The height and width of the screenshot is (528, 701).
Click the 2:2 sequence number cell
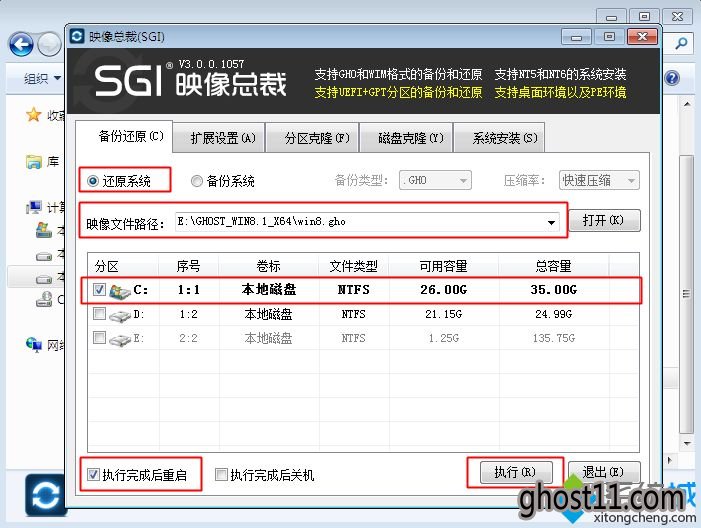pyautogui.click(x=188, y=338)
